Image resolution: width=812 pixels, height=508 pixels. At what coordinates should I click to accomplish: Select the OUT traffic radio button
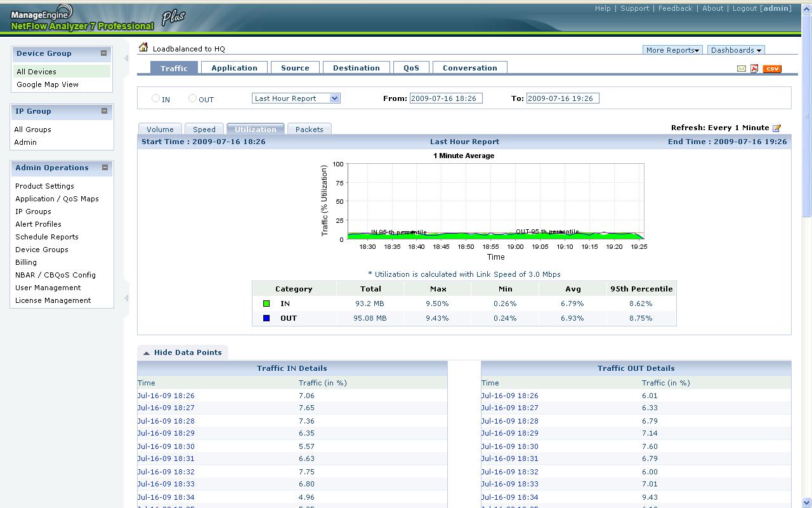(x=192, y=98)
